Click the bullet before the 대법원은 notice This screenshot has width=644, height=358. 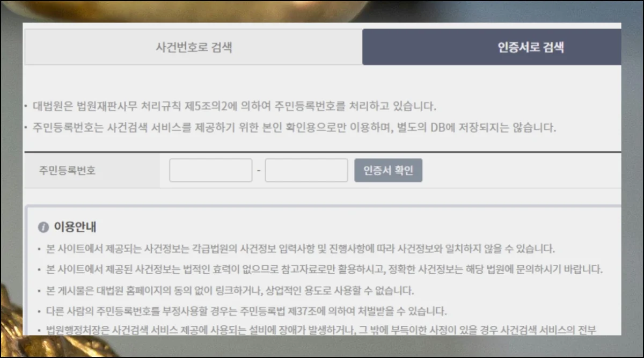[x=25, y=106]
